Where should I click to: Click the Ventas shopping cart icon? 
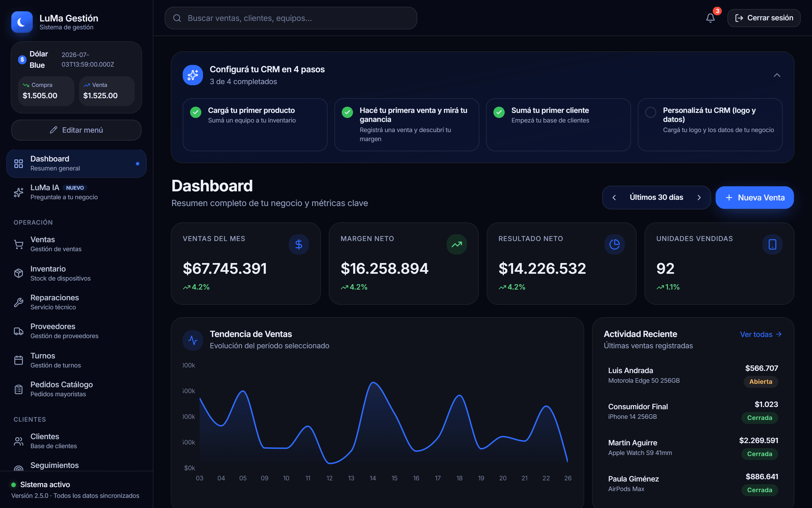click(x=19, y=244)
